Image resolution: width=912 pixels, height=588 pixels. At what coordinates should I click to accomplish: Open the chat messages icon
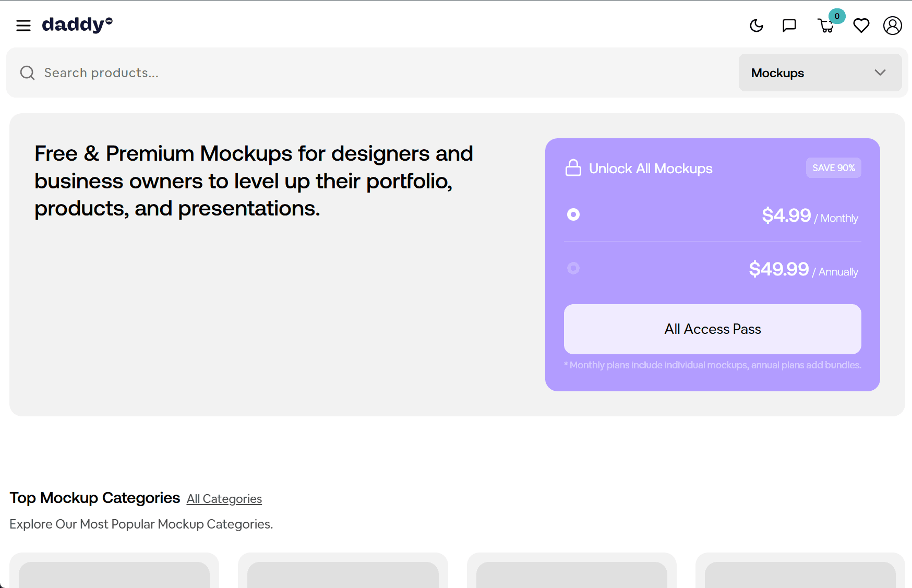789,26
